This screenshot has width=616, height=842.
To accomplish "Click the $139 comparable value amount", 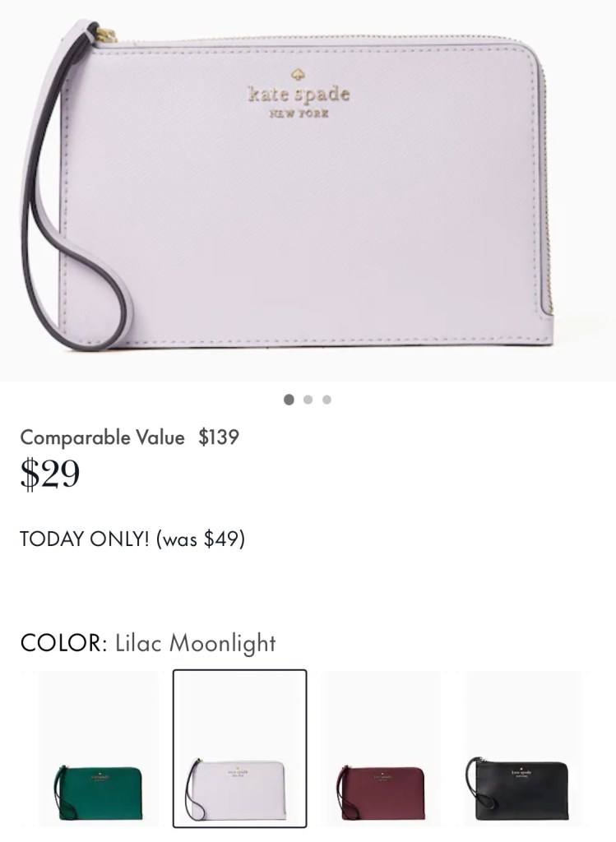I will (219, 437).
